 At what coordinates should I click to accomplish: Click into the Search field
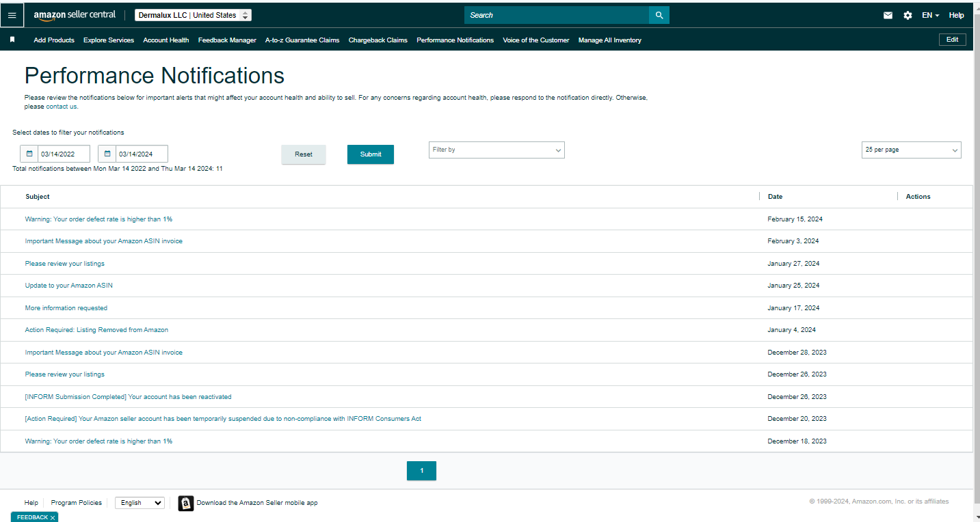pos(557,15)
